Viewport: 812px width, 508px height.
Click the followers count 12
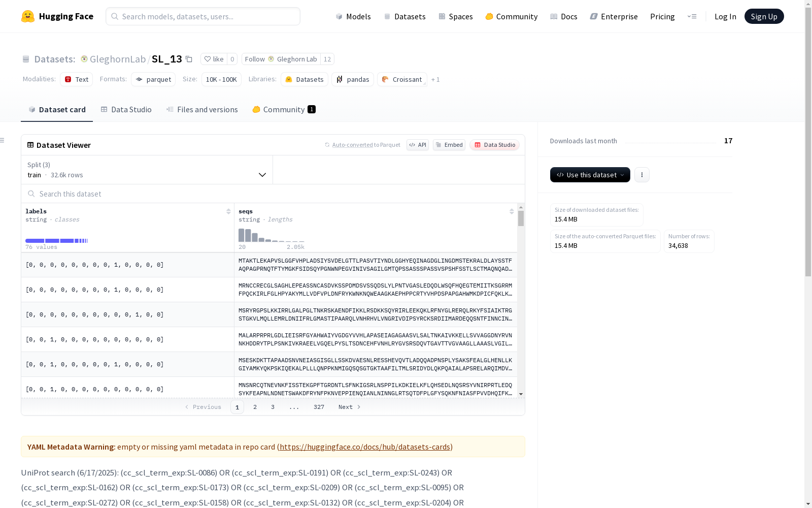tap(327, 59)
